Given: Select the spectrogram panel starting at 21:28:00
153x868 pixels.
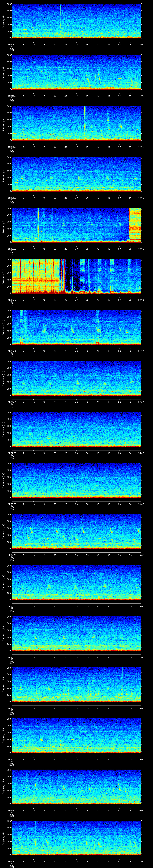Looking at the screenshot, I should 76,736.
